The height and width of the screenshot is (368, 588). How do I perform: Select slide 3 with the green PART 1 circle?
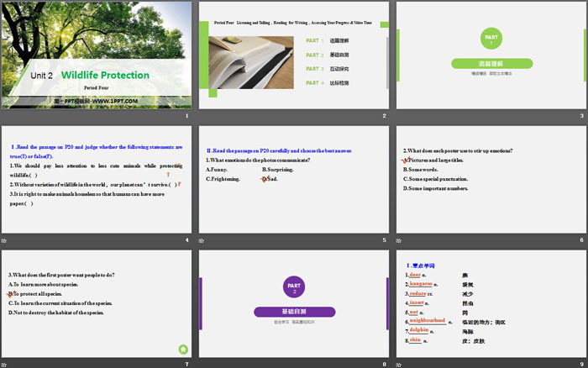pyautogui.click(x=491, y=55)
